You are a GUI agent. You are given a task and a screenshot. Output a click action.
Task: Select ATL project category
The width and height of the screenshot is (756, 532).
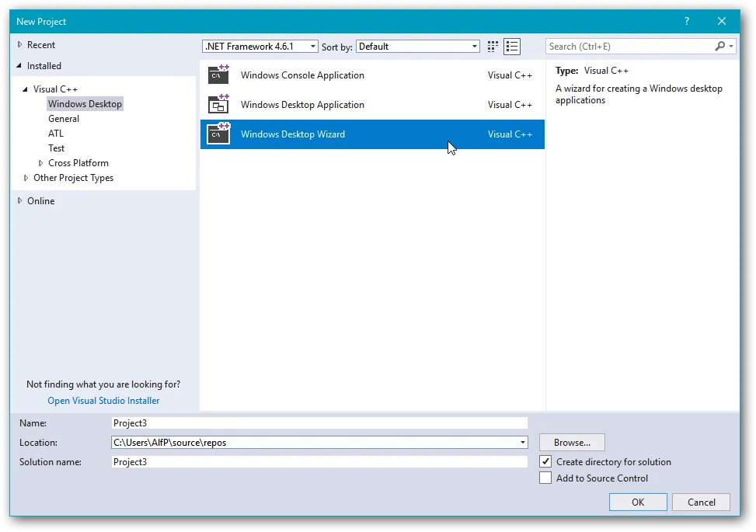click(55, 134)
